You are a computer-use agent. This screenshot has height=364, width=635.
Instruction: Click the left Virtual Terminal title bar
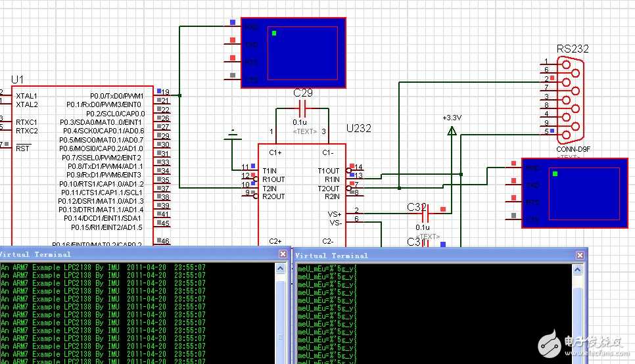point(131,254)
